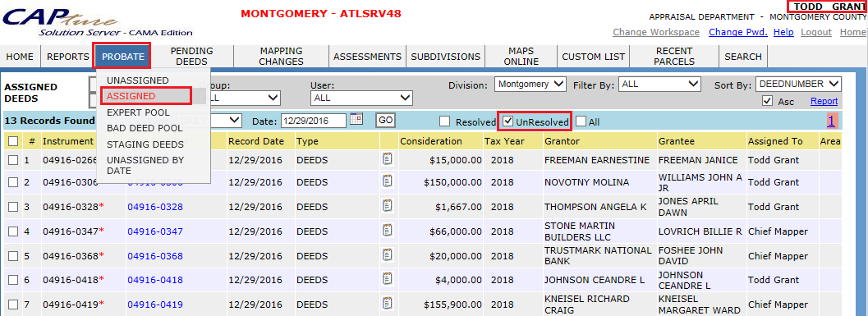Open document icon for STONE MARTIN BUILDERS row

(x=388, y=230)
